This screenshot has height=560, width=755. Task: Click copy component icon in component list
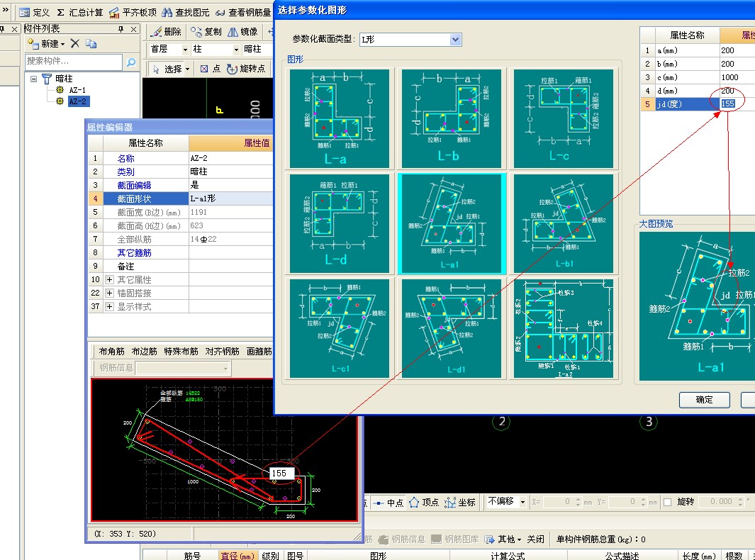coord(91,43)
